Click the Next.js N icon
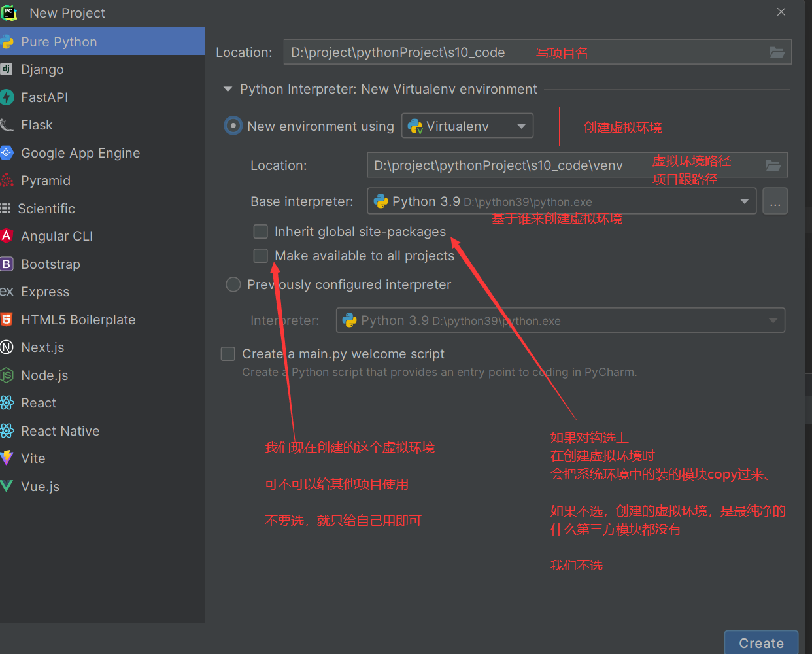Image resolution: width=812 pixels, height=654 pixels. tap(7, 347)
